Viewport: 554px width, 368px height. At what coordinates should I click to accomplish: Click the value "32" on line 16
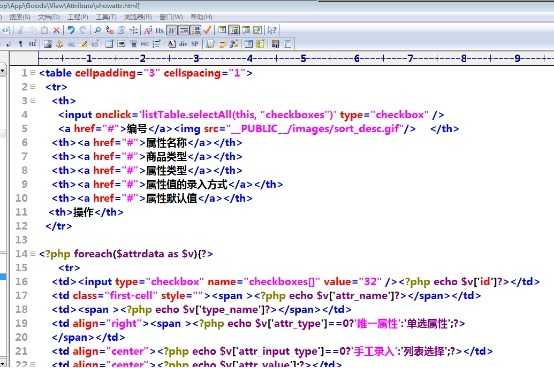(370, 282)
